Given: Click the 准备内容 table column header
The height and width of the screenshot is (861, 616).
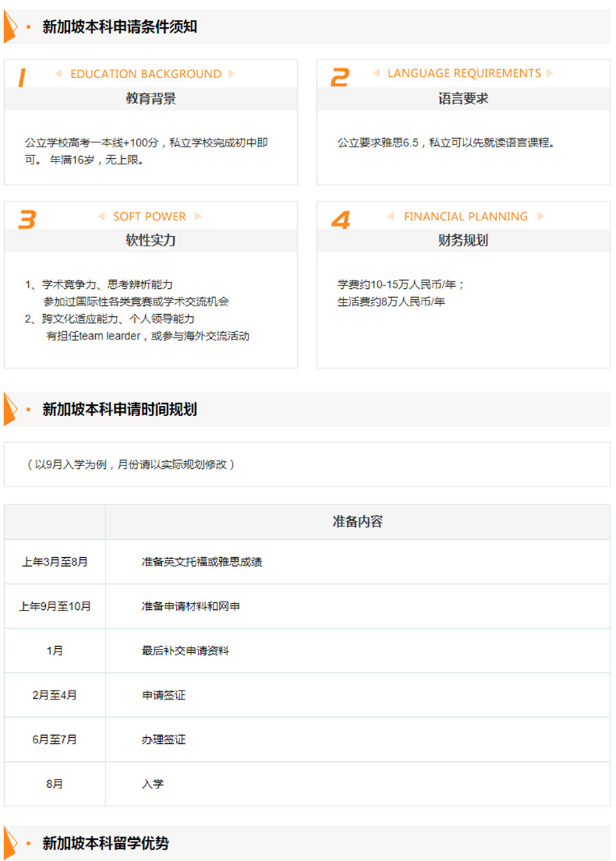Looking at the screenshot, I should tap(357, 522).
